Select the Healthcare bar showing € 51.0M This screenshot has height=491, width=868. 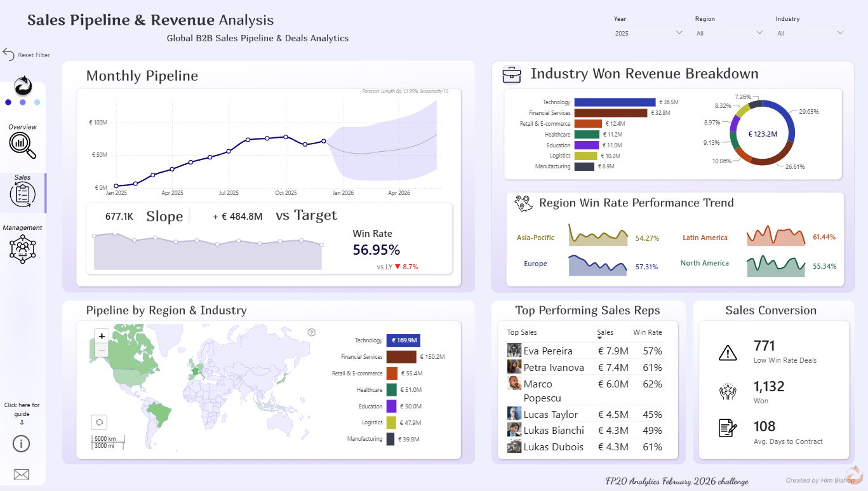click(x=392, y=390)
